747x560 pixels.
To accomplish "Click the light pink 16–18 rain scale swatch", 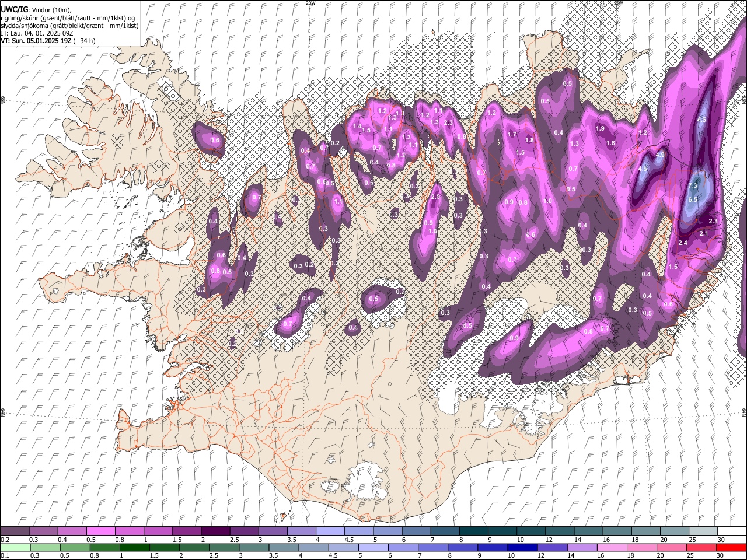I will 612,547.
